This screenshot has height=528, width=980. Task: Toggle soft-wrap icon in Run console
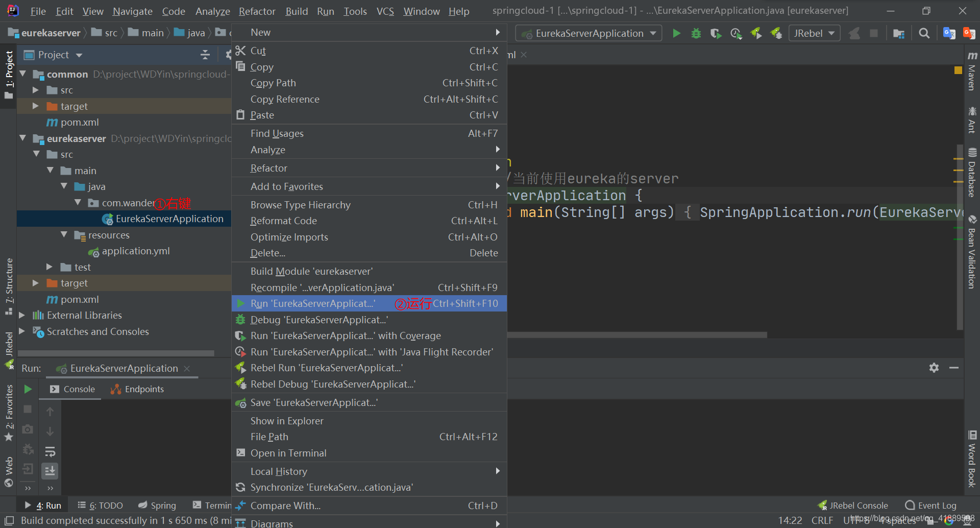50,451
